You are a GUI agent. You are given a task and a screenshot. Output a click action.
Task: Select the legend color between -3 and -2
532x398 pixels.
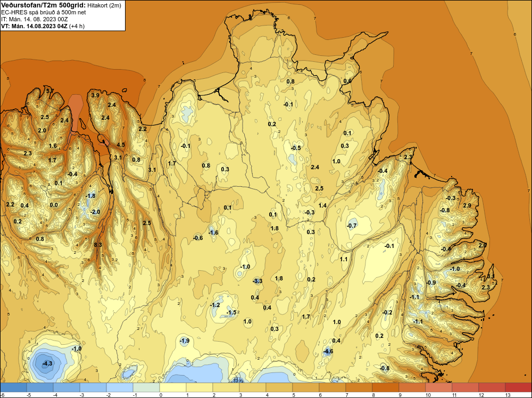pyautogui.click(x=93, y=387)
